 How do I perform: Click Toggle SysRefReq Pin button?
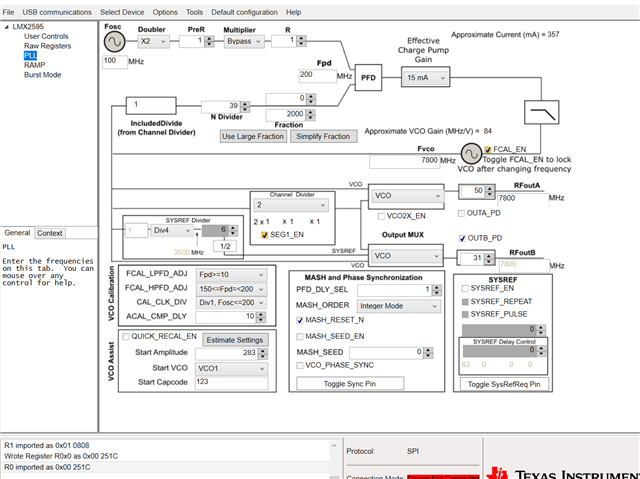point(504,384)
